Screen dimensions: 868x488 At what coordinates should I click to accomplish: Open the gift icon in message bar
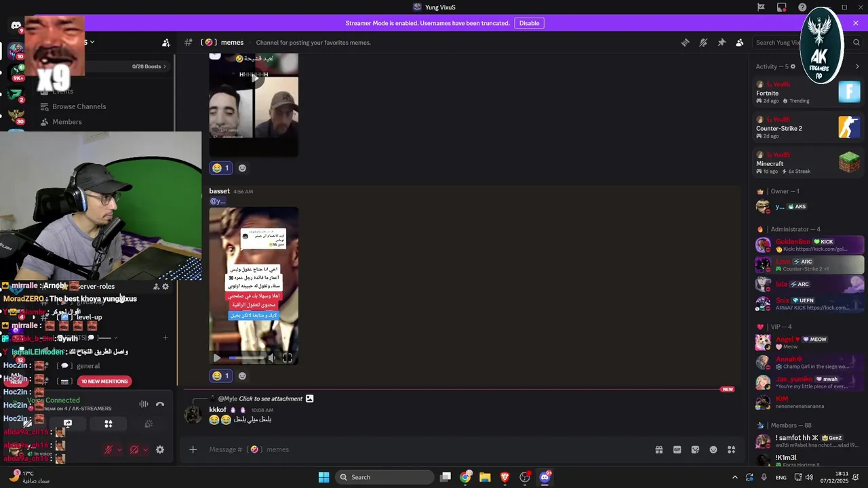[x=658, y=449]
